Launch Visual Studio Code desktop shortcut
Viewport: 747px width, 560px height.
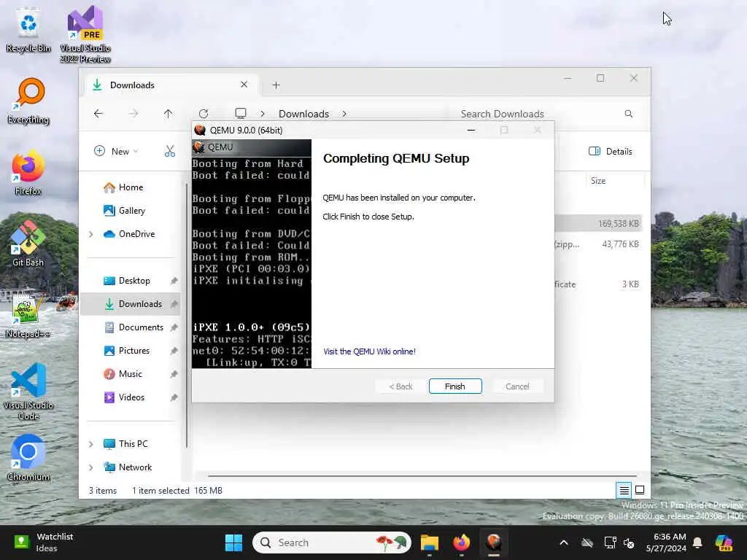point(28,392)
